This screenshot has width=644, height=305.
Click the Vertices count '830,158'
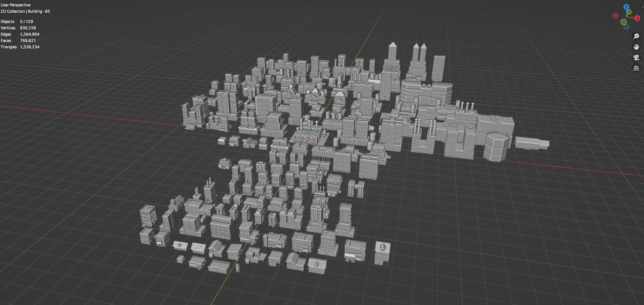(28, 28)
